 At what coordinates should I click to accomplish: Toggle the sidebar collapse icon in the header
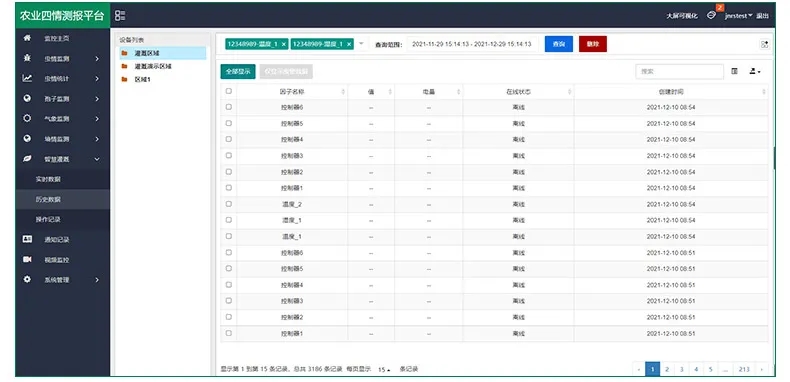point(120,16)
